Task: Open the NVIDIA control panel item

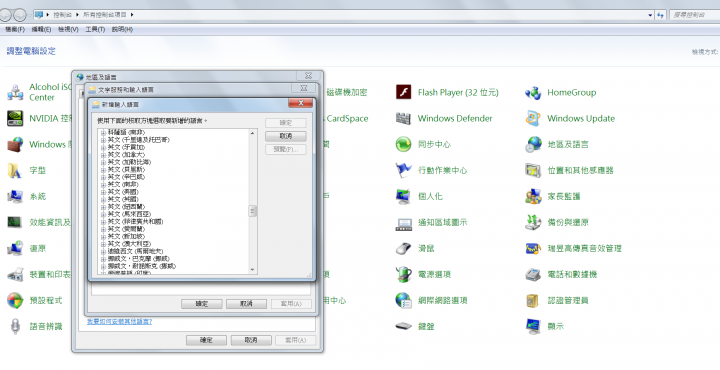Action: [39, 118]
